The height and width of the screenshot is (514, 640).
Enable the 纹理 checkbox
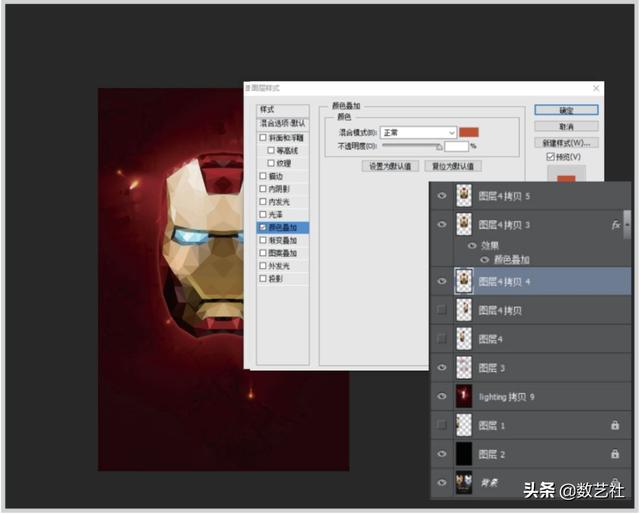(271, 163)
